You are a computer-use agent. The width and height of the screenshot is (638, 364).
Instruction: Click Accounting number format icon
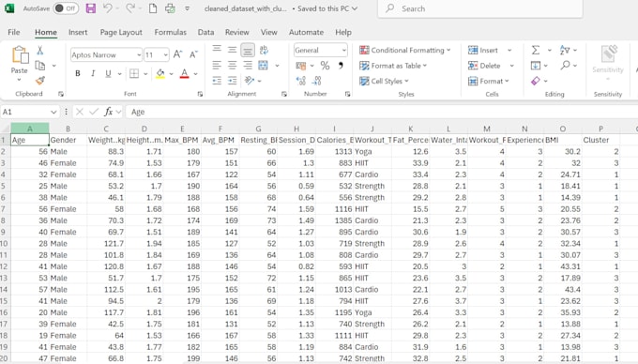click(301, 66)
